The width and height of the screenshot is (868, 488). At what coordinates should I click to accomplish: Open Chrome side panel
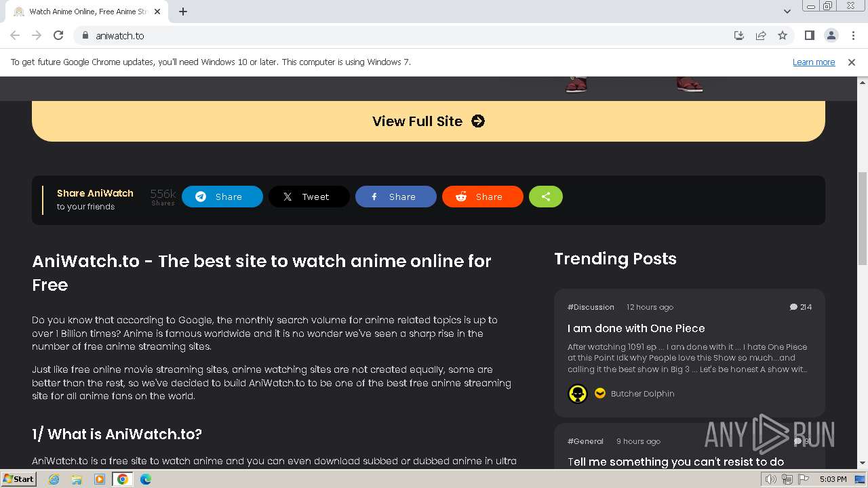(809, 35)
